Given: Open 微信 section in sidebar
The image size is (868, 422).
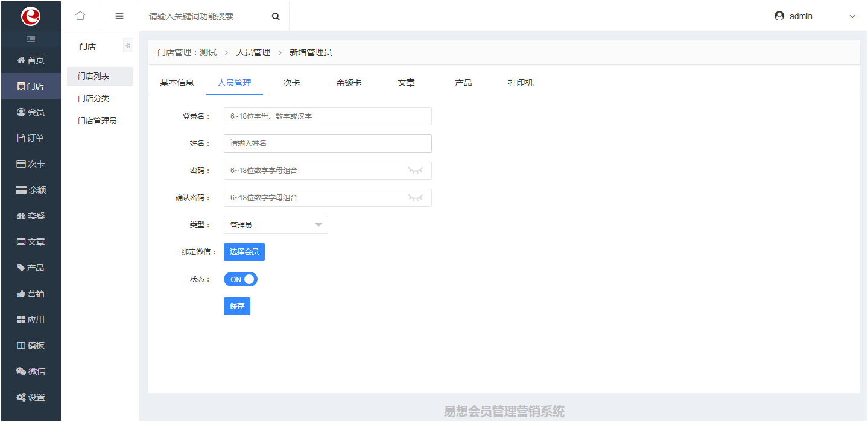Looking at the screenshot, I should click(31, 371).
